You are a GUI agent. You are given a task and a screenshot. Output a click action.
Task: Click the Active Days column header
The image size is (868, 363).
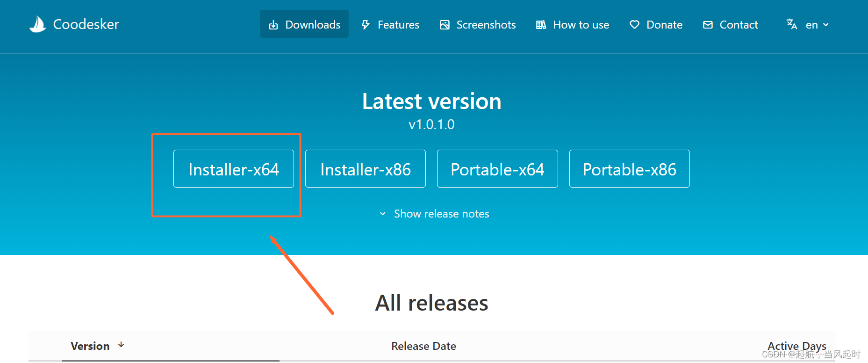tap(797, 346)
